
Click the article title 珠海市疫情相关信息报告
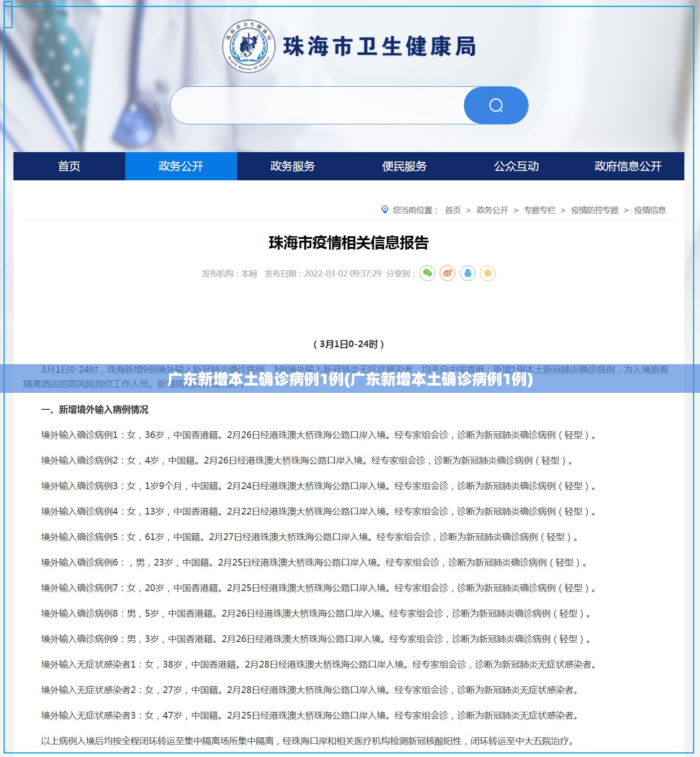pos(349,243)
